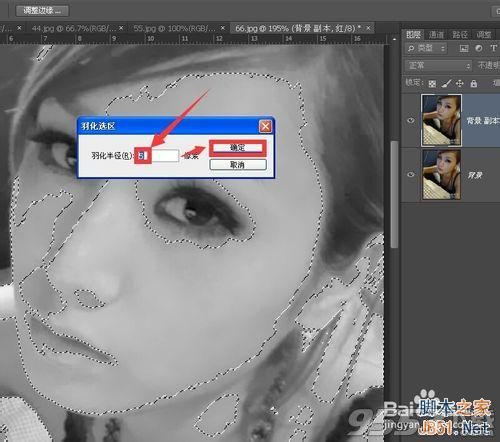500x442 pixels.
Task: Switch to the 路径 paths tab
Action: 460,35
